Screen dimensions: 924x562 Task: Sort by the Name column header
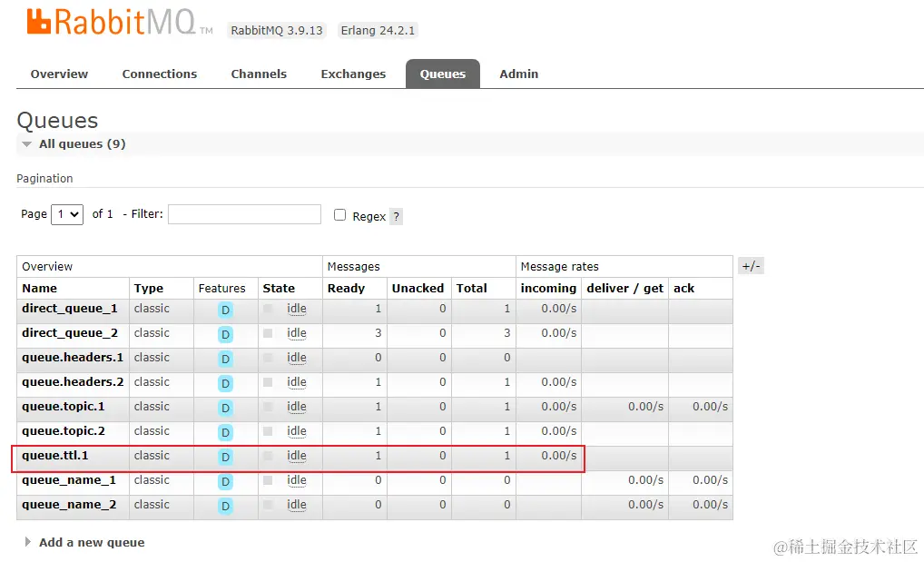click(x=39, y=289)
